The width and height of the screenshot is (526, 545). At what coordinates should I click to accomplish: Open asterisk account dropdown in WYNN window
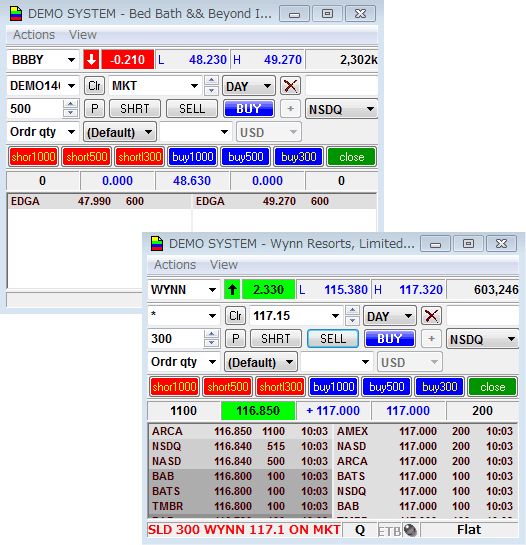click(x=212, y=316)
